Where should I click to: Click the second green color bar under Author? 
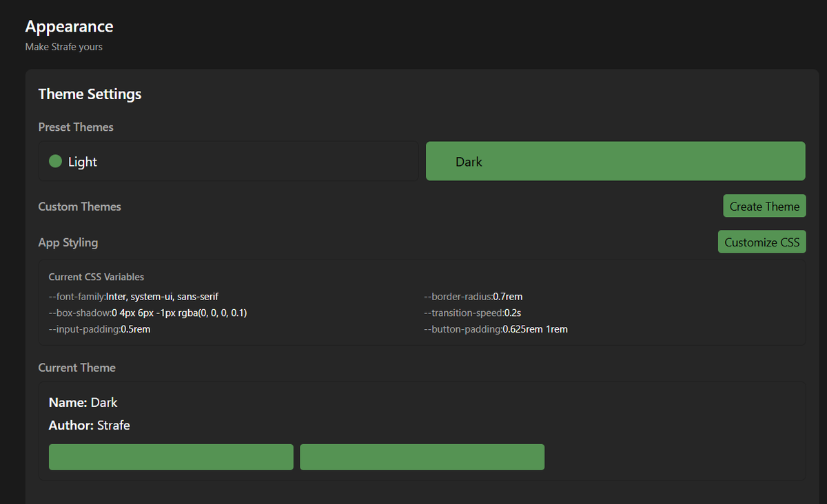(422, 457)
